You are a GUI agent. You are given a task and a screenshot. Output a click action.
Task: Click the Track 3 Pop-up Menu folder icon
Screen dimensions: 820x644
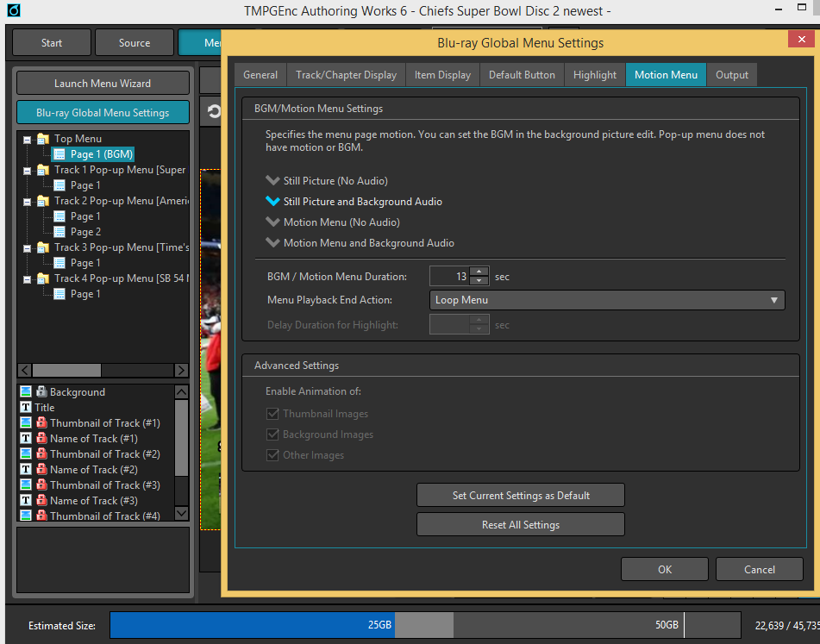[43, 247]
